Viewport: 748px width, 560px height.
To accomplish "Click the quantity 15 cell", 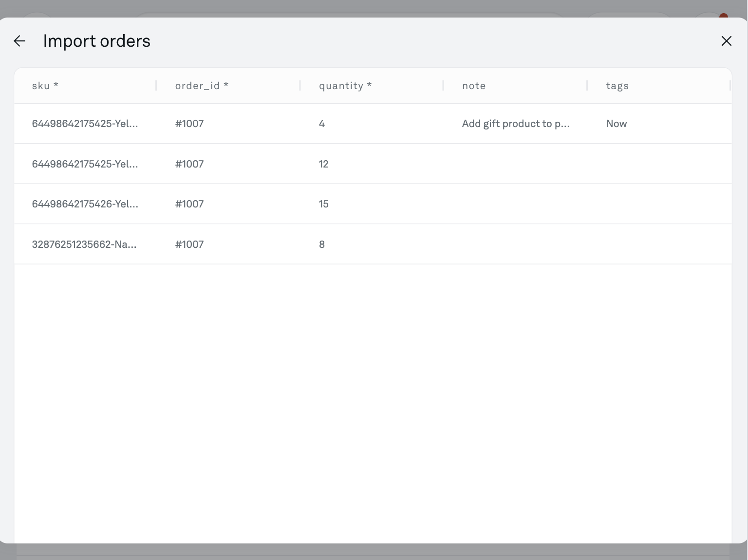I will 324,204.
